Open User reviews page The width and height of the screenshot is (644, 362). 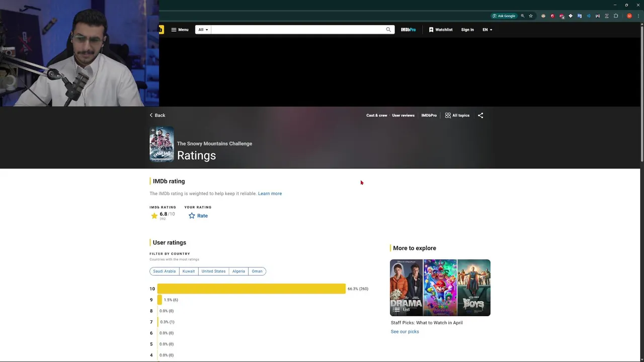pos(403,115)
